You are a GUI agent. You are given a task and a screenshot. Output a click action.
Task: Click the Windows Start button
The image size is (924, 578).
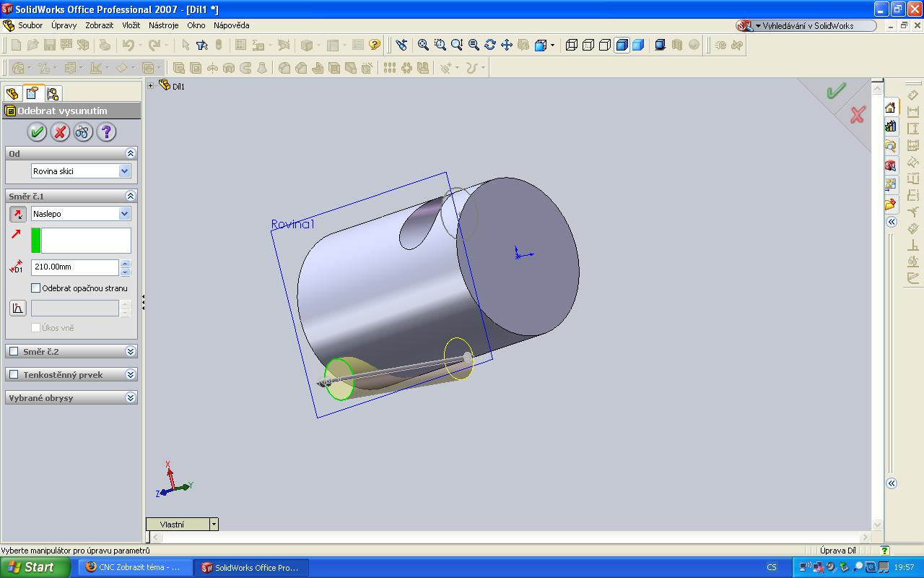(35, 567)
